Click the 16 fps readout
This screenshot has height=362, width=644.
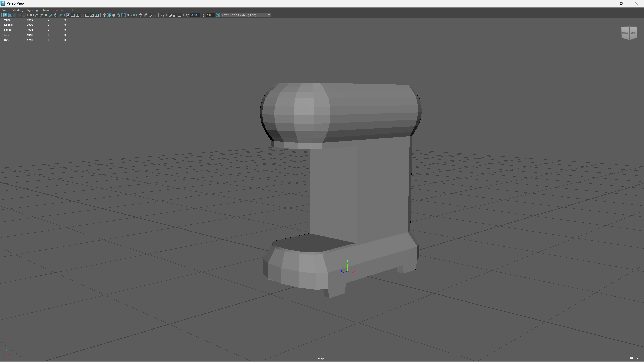[x=634, y=358]
